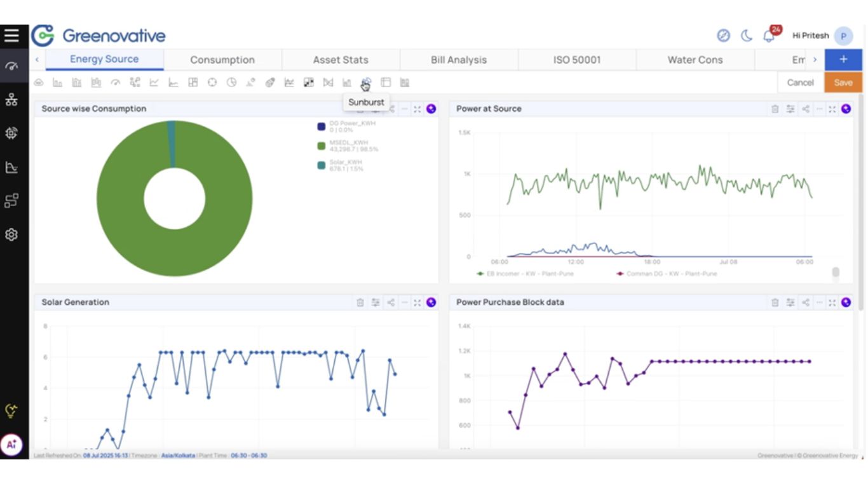This screenshot has height=488, width=868.
Task: Save the dashboard with the orange button
Action: 843,83
